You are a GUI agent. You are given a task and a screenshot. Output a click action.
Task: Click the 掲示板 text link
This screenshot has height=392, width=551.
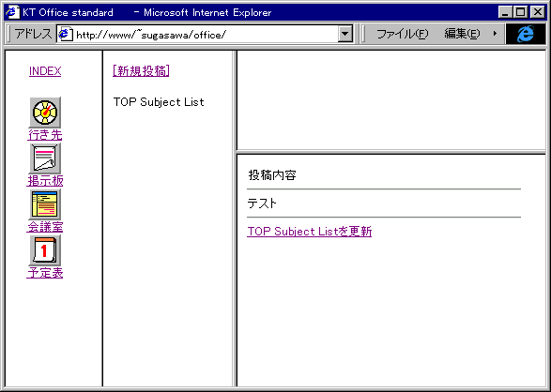tap(45, 181)
